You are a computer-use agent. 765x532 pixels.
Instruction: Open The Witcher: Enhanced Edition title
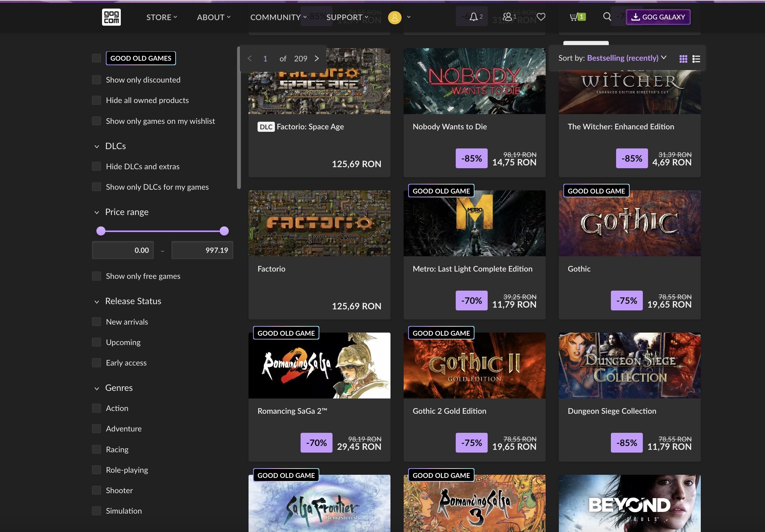coord(621,127)
